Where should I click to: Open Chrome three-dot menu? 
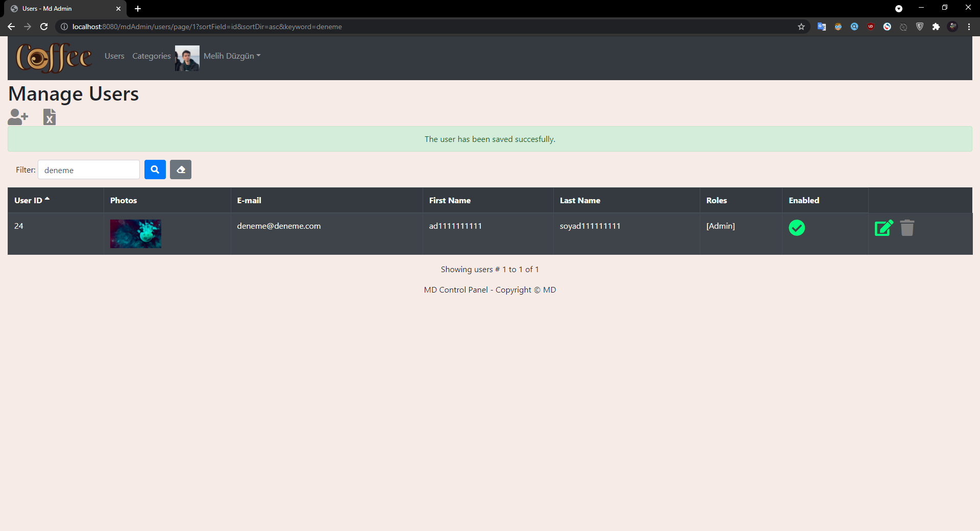[969, 27]
